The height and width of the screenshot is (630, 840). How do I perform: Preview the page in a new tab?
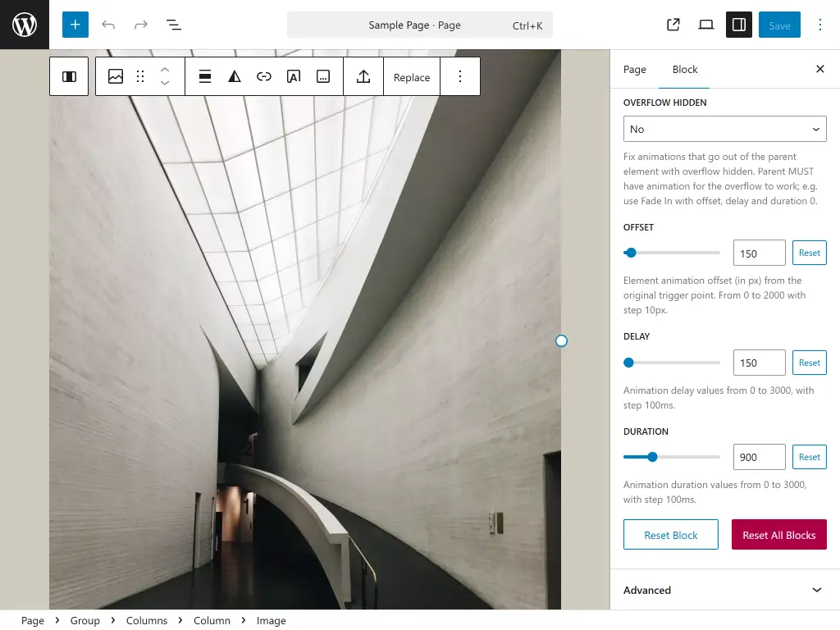pos(673,25)
